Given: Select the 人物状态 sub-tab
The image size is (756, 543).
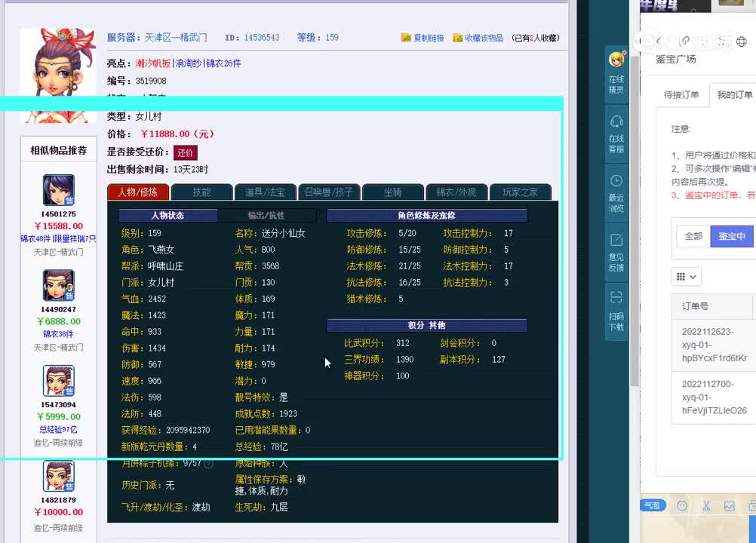Looking at the screenshot, I should 167,216.
